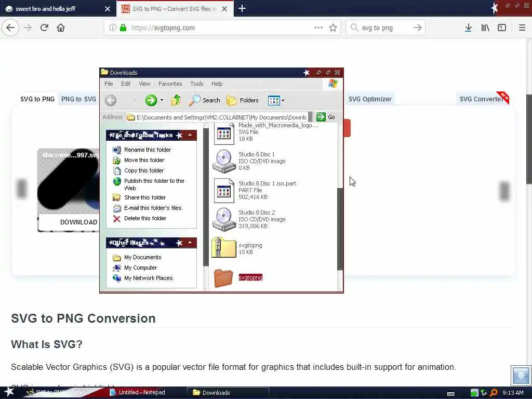
Task: Click green Forward arrow in Explorer toolbar
Action: pos(151,100)
